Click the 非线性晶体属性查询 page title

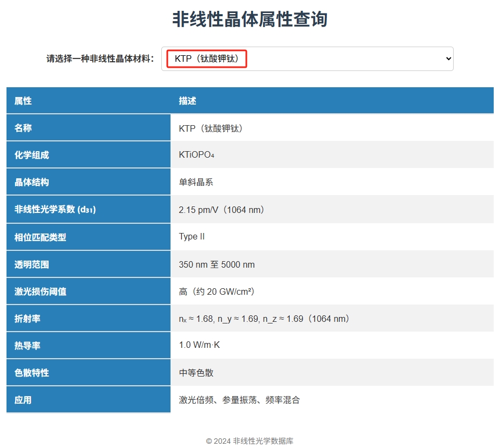pyautogui.click(x=250, y=20)
